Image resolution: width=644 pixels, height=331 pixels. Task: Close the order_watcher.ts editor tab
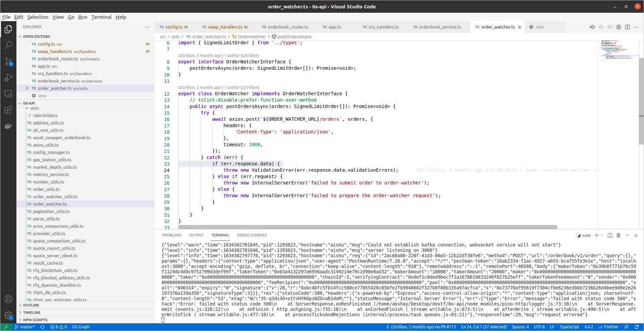pos(520,27)
